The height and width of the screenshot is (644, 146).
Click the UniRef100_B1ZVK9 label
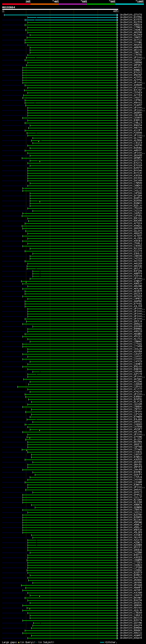click(x=131, y=35)
